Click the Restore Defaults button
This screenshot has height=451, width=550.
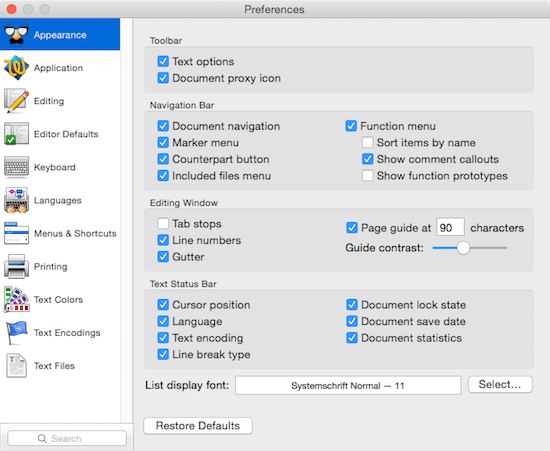tap(198, 426)
